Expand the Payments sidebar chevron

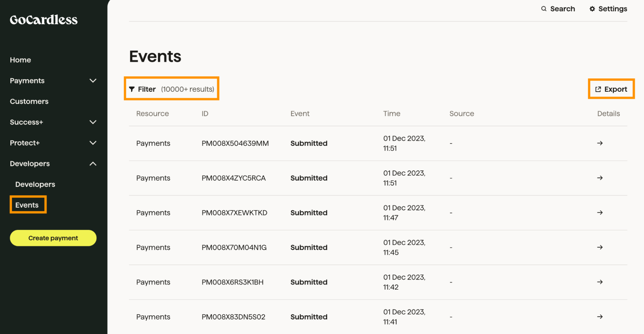click(x=93, y=81)
